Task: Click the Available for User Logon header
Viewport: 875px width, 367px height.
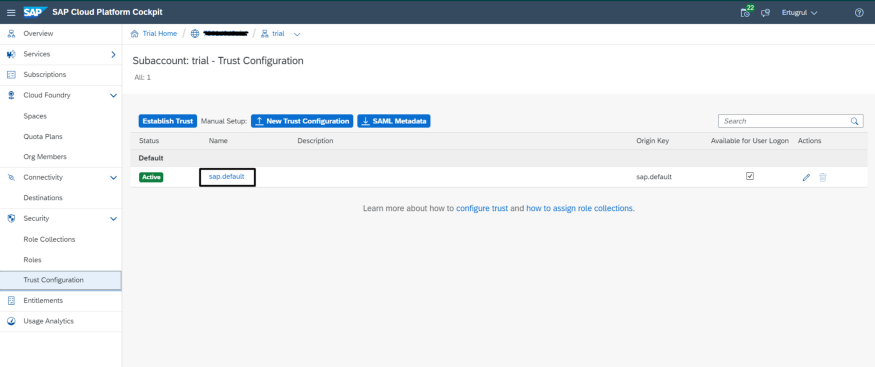Action: pos(749,141)
